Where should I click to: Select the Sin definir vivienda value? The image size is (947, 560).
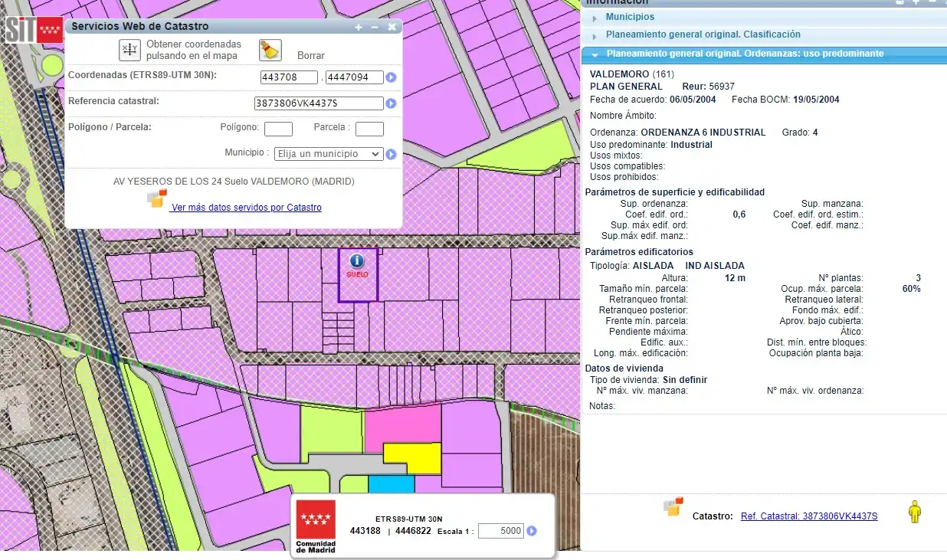click(685, 380)
